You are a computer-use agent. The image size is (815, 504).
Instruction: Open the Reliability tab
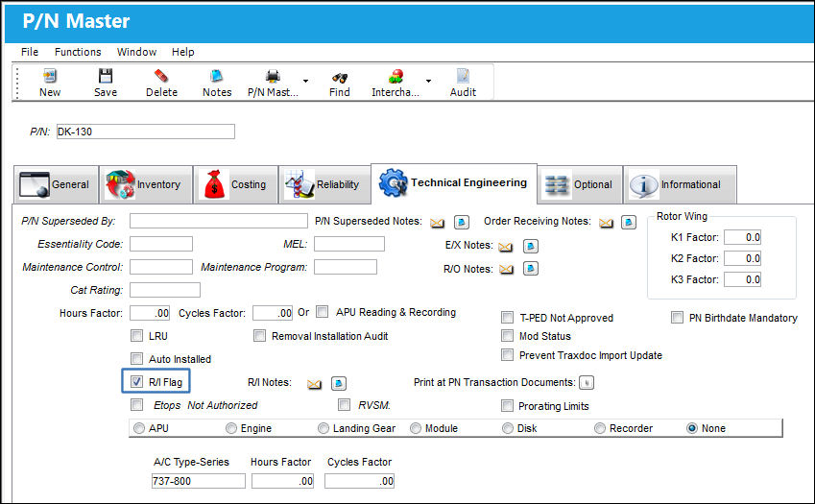click(324, 184)
